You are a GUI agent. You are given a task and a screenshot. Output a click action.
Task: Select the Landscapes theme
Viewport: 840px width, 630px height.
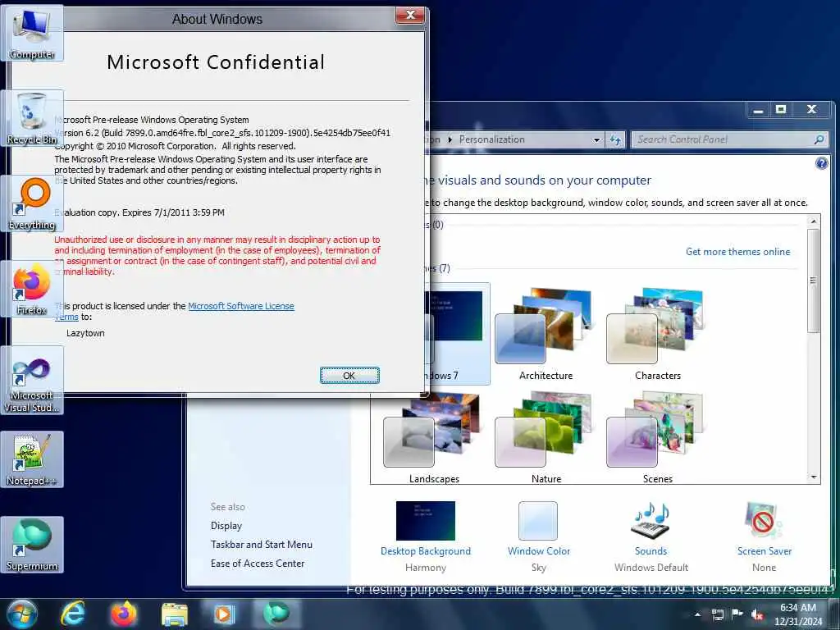point(434,437)
